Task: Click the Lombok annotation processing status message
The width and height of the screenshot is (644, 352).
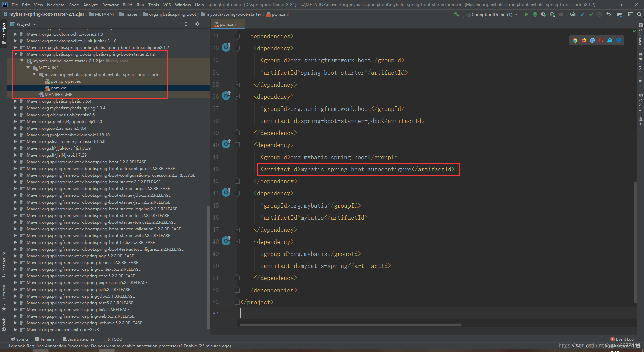Action: click(x=120, y=346)
